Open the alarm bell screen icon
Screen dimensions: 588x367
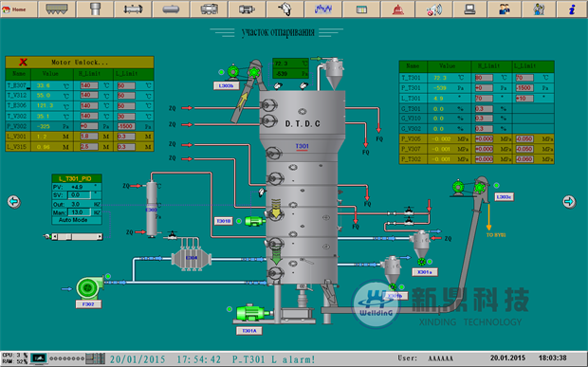click(398, 9)
